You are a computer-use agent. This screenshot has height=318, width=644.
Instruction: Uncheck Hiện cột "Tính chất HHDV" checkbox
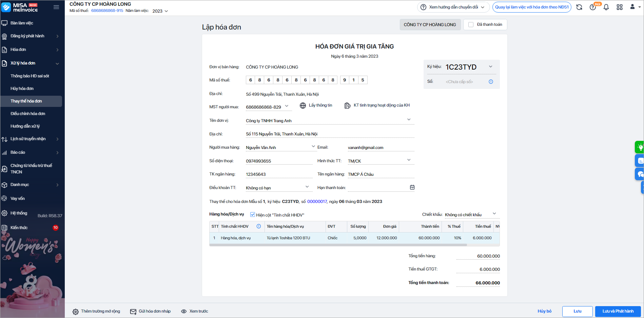tap(252, 214)
